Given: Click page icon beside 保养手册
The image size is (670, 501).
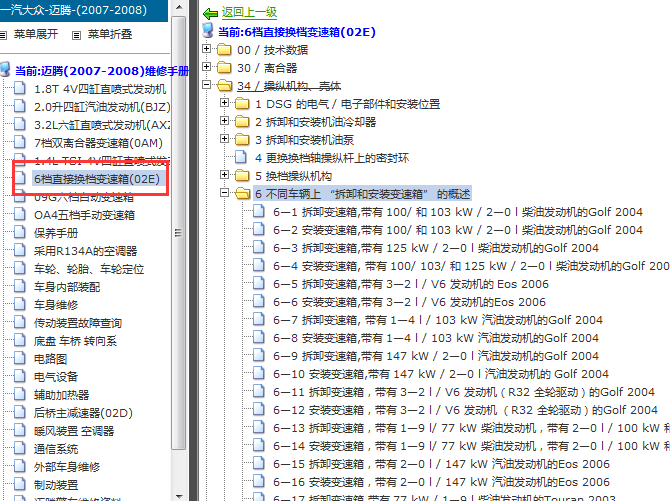Looking at the screenshot, I should 20,232.
